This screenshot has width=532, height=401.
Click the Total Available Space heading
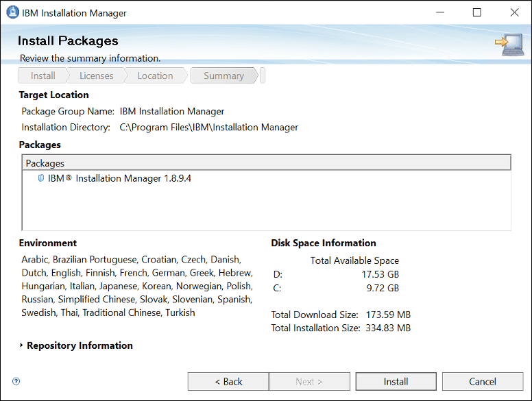click(x=354, y=260)
